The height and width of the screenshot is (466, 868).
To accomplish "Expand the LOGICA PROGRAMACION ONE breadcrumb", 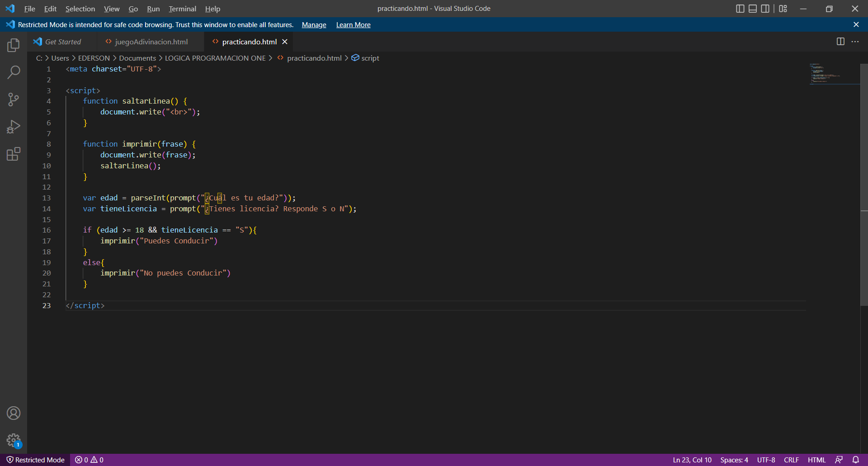I will tap(215, 58).
